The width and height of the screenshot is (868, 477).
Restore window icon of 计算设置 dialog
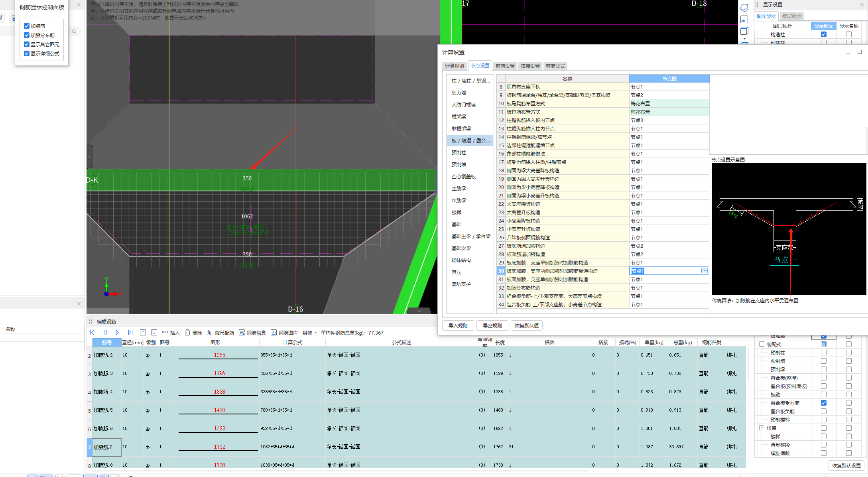(860, 52)
